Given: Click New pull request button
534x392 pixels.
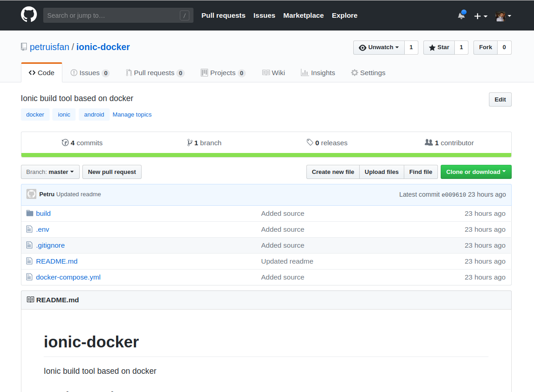Looking at the screenshot, I should click(112, 172).
